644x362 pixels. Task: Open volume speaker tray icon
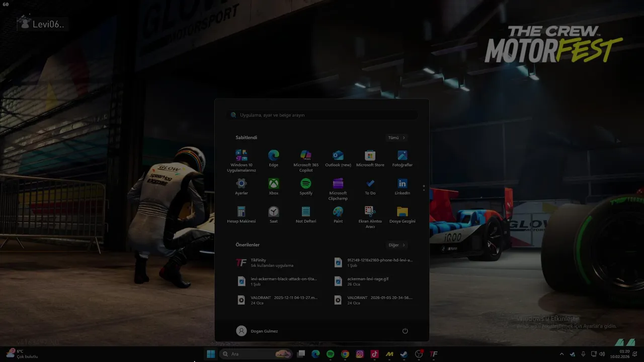click(x=602, y=354)
